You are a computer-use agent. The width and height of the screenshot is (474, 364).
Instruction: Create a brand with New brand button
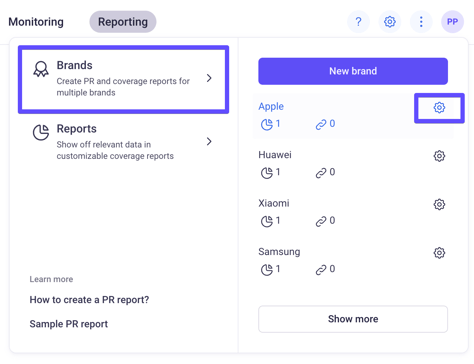tap(353, 71)
